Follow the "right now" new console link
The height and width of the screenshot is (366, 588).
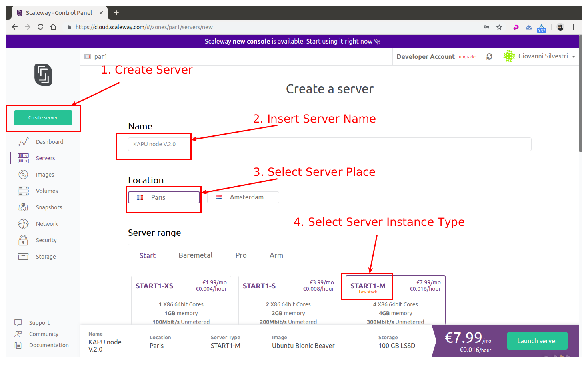click(359, 41)
